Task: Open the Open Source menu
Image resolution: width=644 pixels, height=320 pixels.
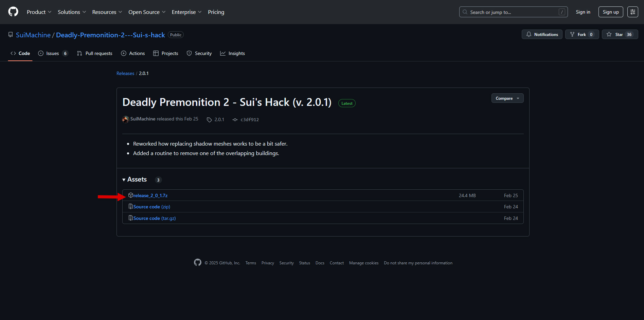Action: pos(147,12)
